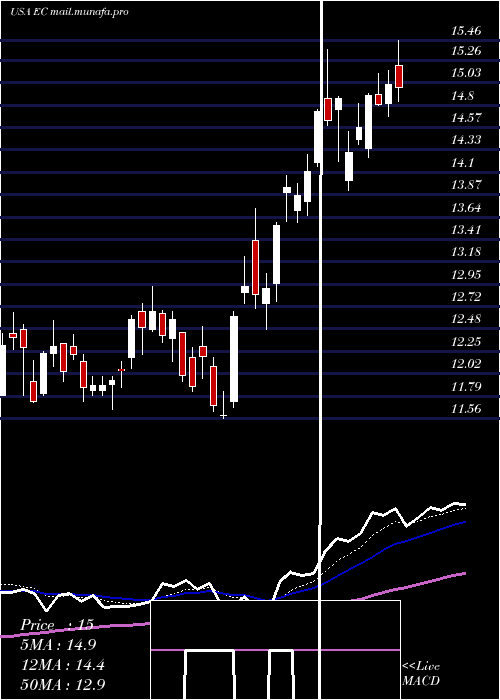Viewport: 500px width, 700px height.
Task: Click the 15.26 price axis label
Action: pyautogui.click(x=466, y=50)
